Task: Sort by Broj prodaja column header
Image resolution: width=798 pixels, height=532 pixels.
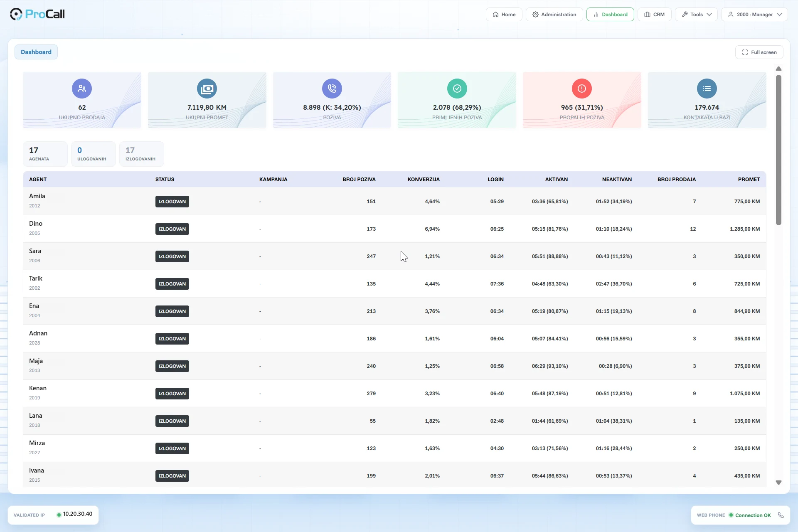Action: pyautogui.click(x=677, y=180)
